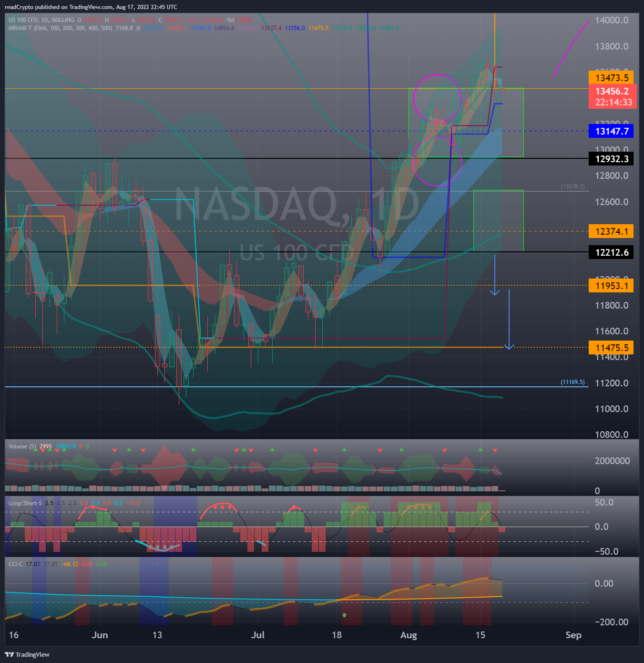Click the 12600.0 price scale value
The width and height of the screenshot is (644, 663).
612,202
